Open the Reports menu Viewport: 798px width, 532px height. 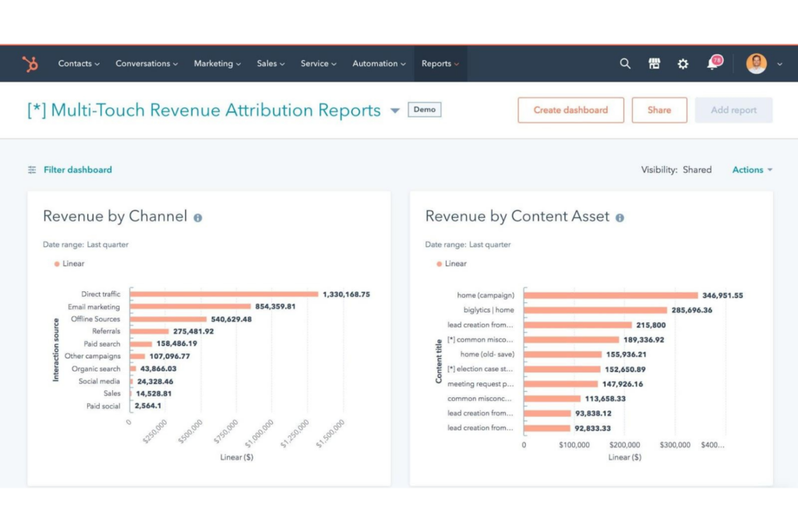click(440, 64)
